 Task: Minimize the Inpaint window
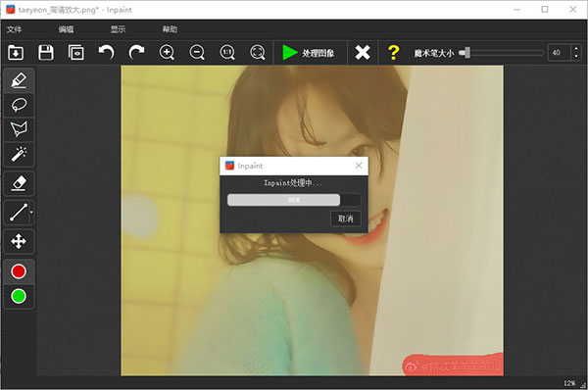coord(517,10)
